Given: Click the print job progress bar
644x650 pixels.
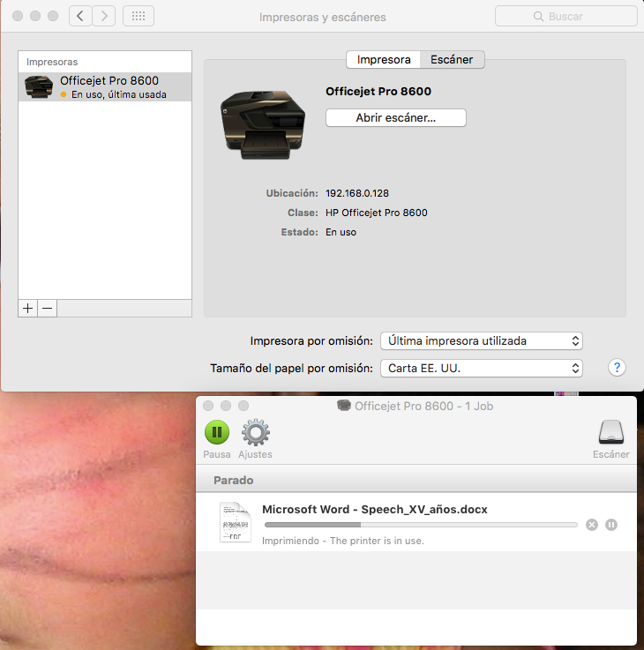Looking at the screenshot, I should (x=421, y=525).
